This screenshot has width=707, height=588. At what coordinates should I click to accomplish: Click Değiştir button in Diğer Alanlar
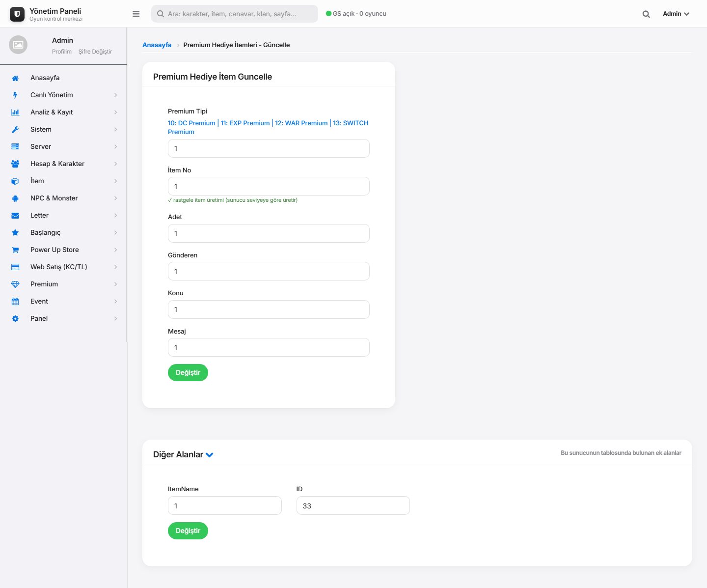[188, 531]
